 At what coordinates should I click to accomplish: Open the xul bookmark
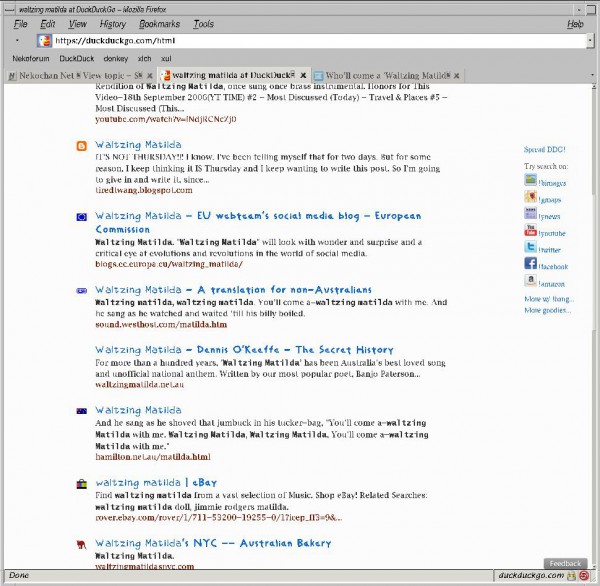click(166, 59)
